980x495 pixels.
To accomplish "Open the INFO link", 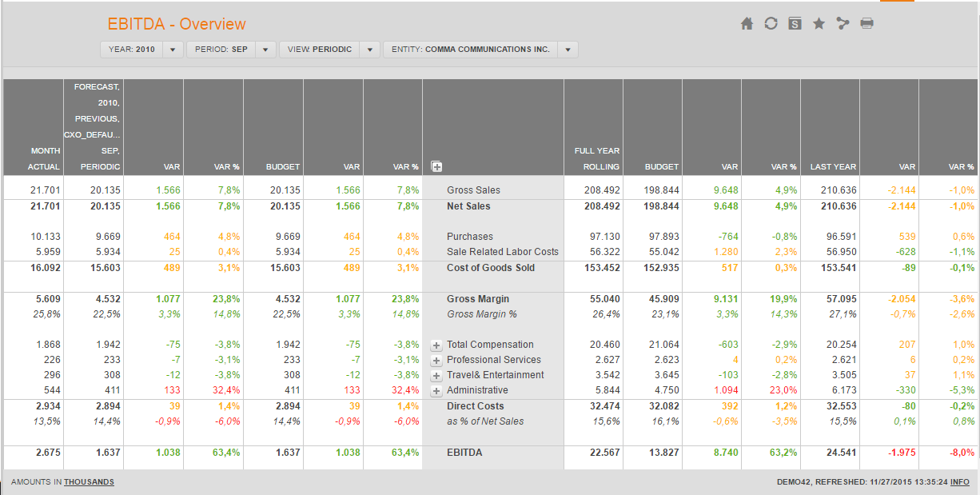I will coord(959,482).
